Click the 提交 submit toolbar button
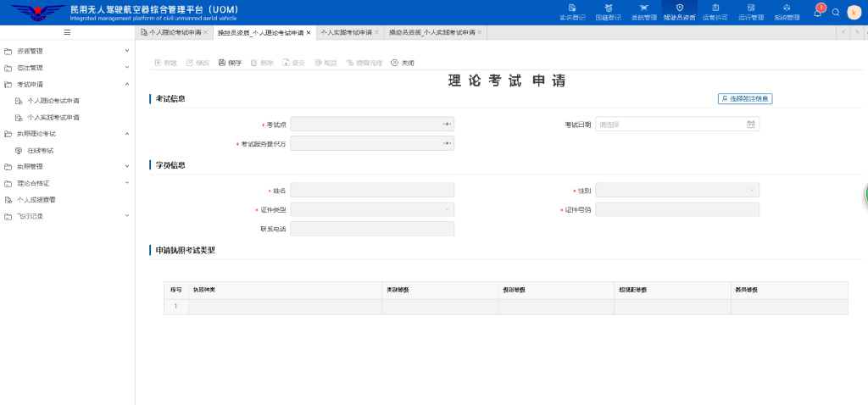This screenshot has height=405, width=868. [x=294, y=63]
